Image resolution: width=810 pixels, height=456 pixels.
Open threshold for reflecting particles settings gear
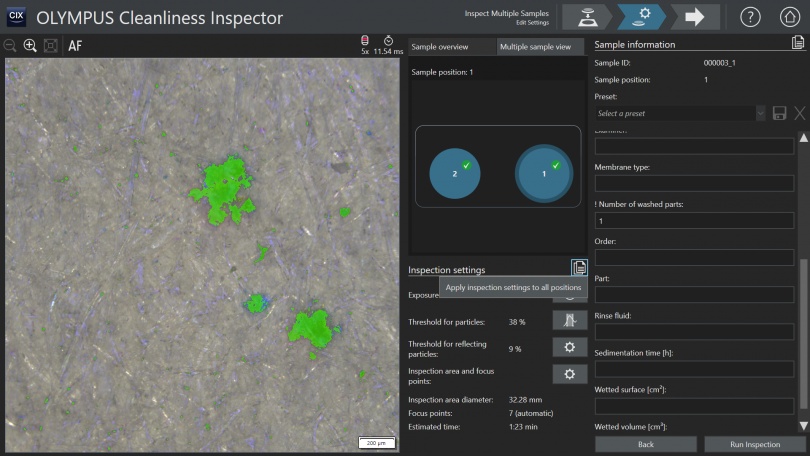[569, 347]
